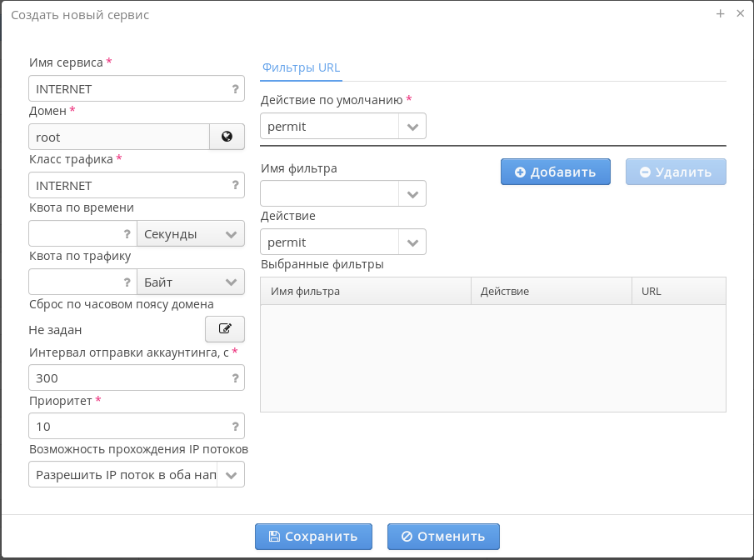Click edit icon for domain timezone reset
This screenshot has height=560, width=754.
pos(225,329)
